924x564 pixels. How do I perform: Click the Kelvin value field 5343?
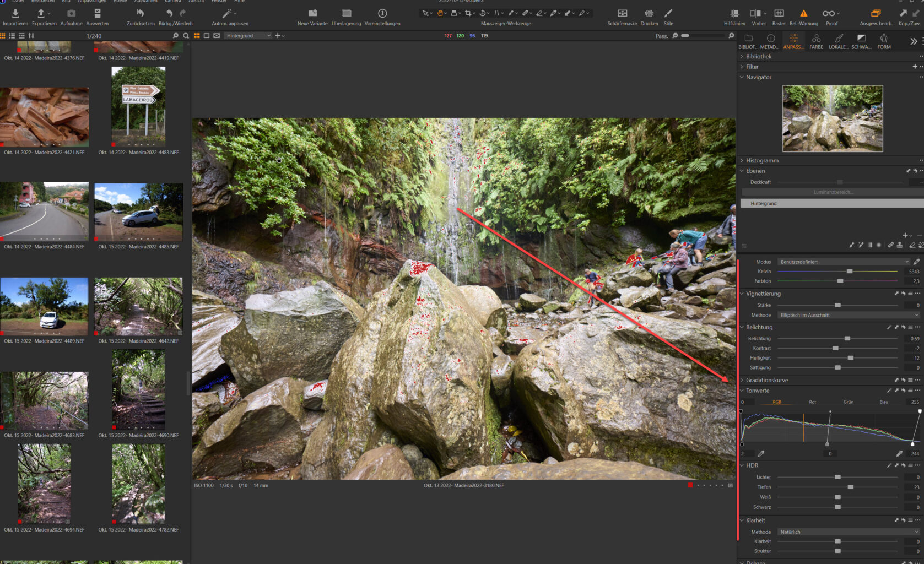pos(912,272)
